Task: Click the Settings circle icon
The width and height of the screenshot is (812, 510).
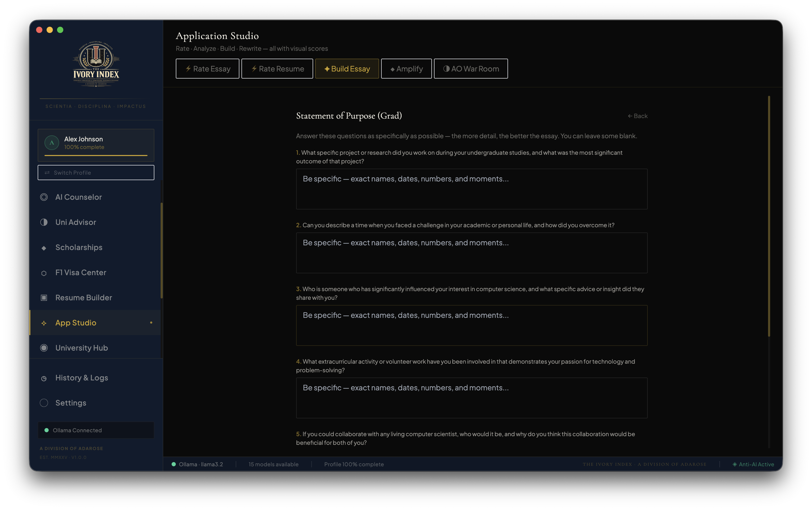Action: (x=44, y=403)
